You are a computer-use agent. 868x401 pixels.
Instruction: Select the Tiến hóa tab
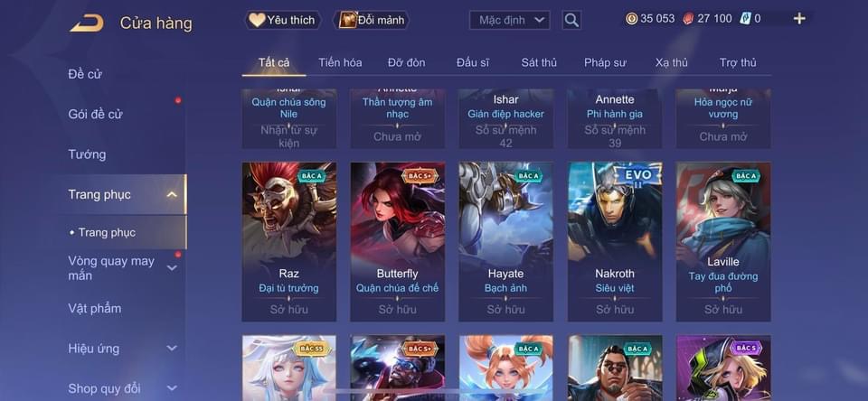(340, 62)
